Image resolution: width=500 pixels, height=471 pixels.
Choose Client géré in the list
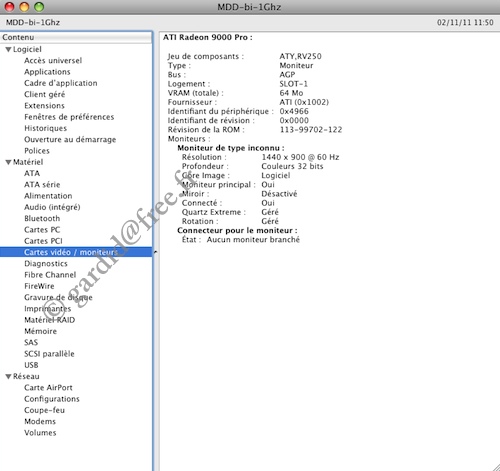click(45, 95)
